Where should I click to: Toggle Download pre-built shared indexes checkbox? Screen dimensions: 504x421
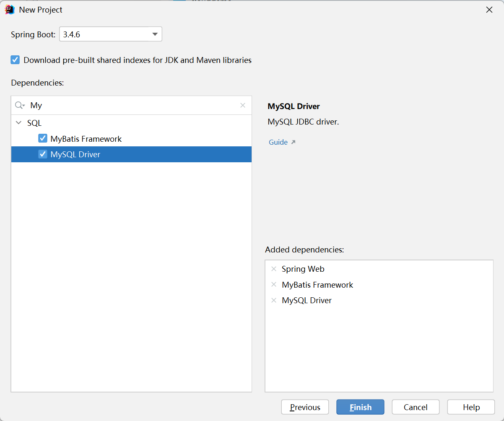click(15, 60)
